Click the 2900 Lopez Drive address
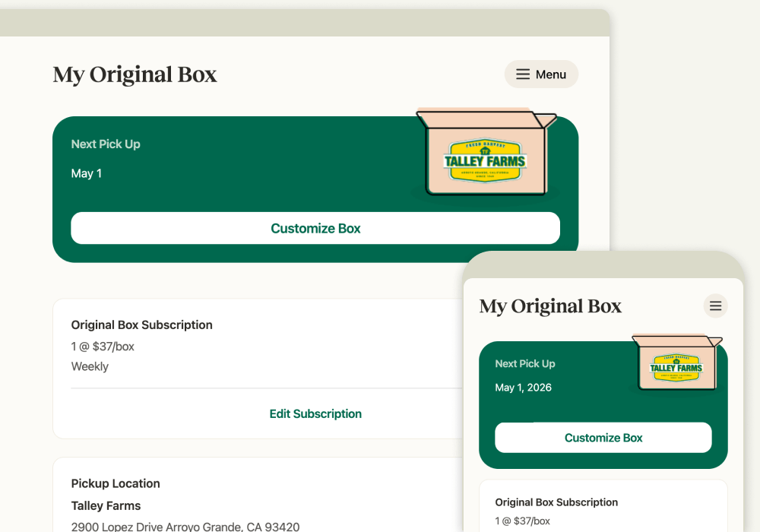The width and height of the screenshot is (760, 532). pos(185,527)
